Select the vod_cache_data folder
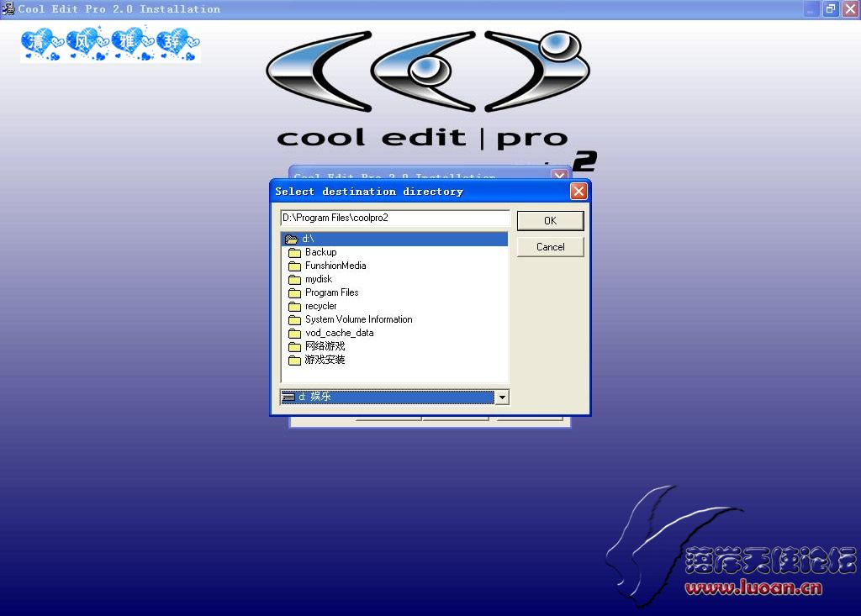Viewport: 861px width, 616px height. pyautogui.click(x=340, y=333)
